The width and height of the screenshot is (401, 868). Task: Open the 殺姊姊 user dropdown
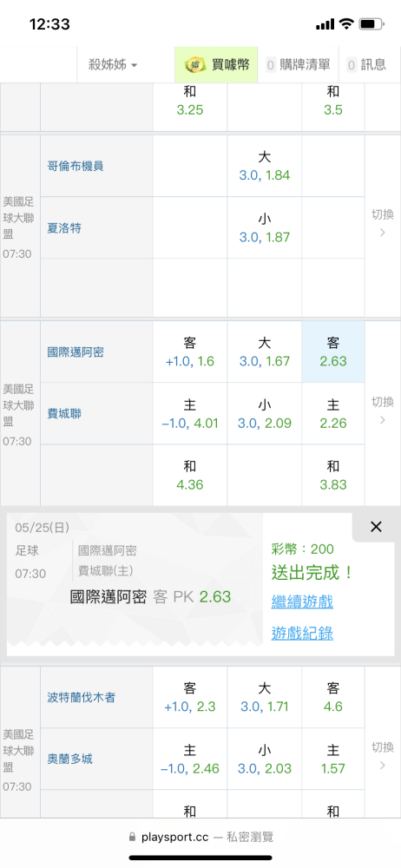tap(113, 65)
